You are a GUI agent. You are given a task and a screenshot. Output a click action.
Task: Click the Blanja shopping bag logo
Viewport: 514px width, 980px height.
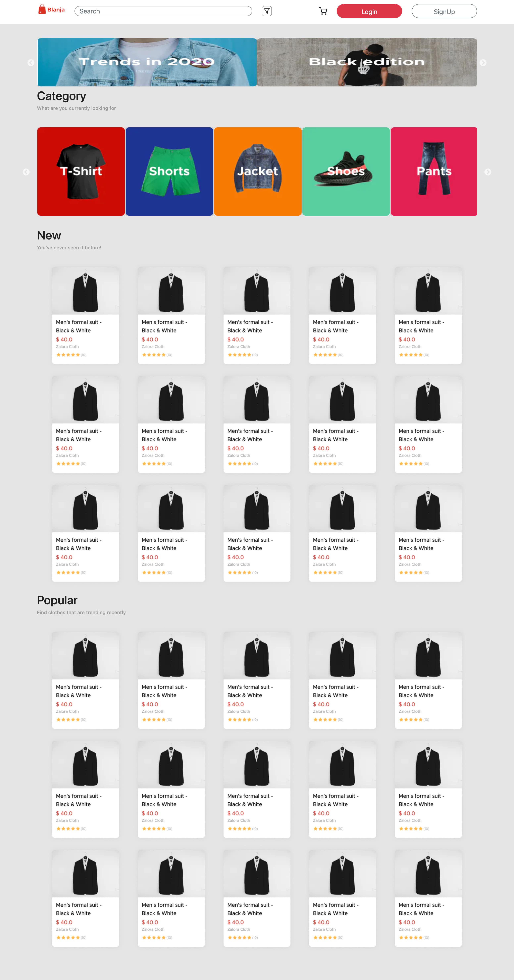[x=51, y=9]
